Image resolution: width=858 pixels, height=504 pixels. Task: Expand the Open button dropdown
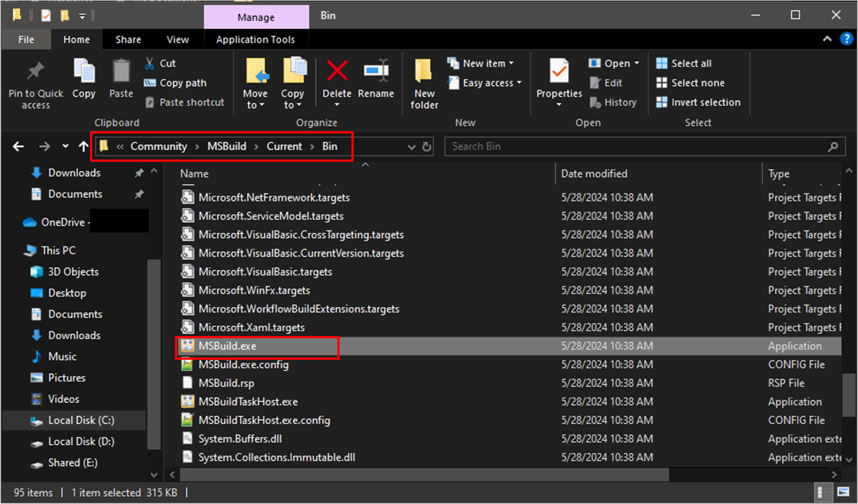(637, 63)
